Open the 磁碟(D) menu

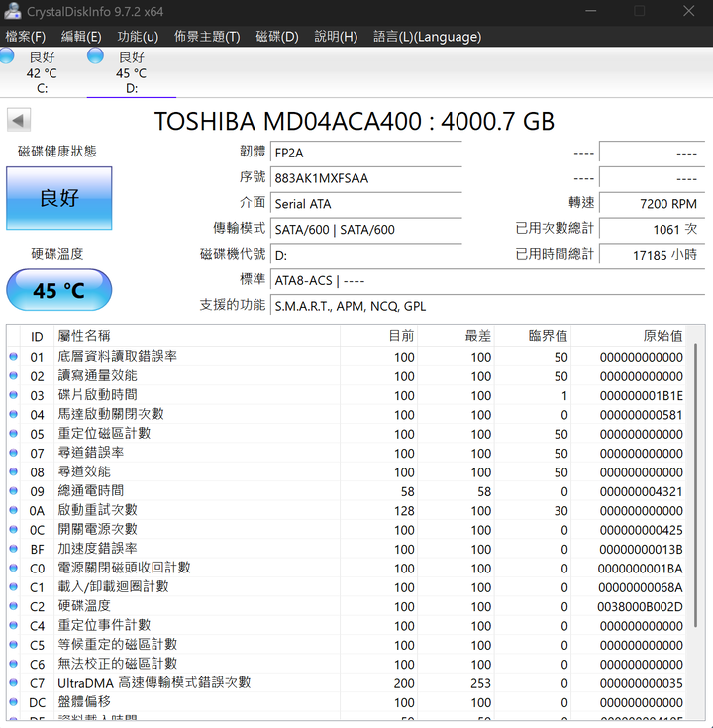[277, 37]
